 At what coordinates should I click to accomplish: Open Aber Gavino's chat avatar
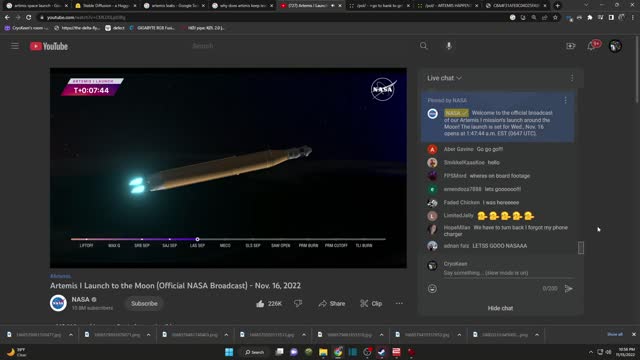[x=432, y=149]
